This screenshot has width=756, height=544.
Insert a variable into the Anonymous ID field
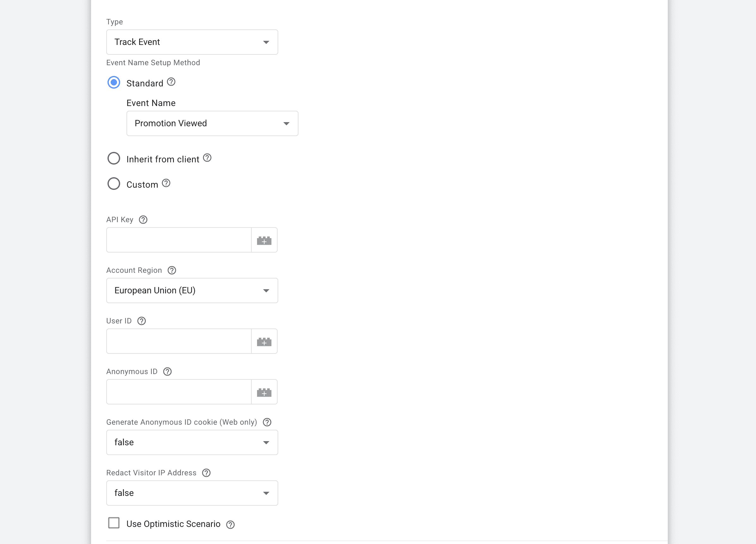(264, 391)
